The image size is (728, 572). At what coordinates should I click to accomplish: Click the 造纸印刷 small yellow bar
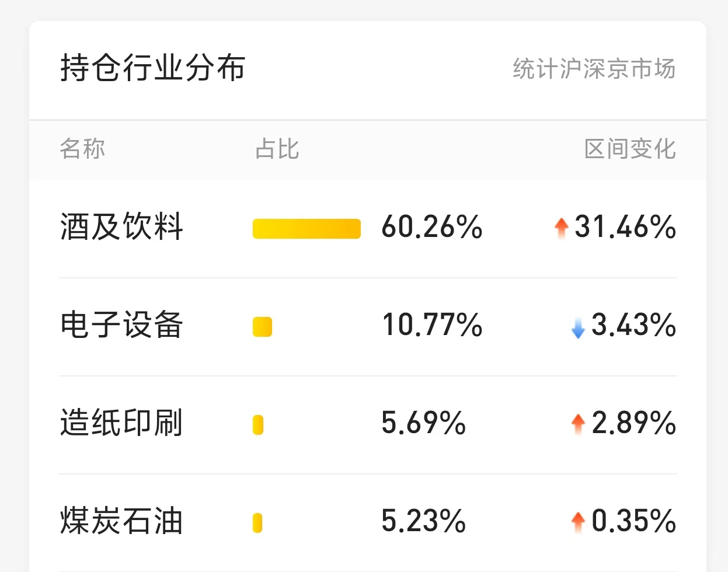[258, 425]
